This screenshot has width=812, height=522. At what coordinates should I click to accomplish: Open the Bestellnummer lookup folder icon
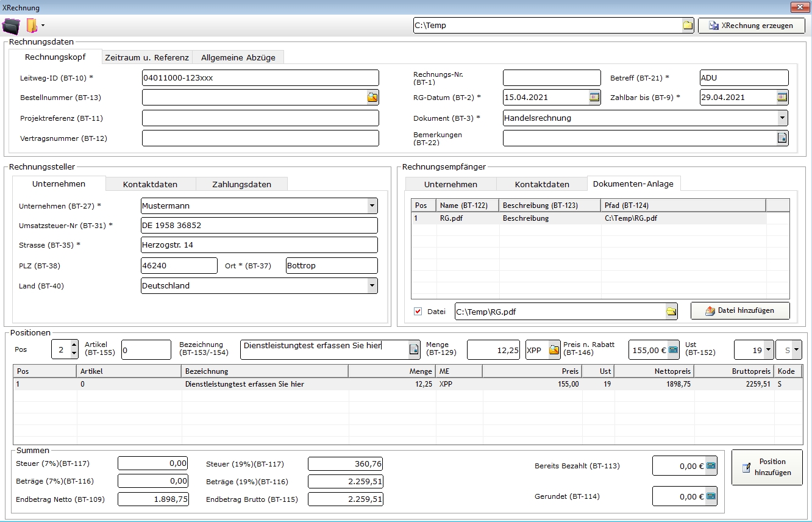click(372, 98)
